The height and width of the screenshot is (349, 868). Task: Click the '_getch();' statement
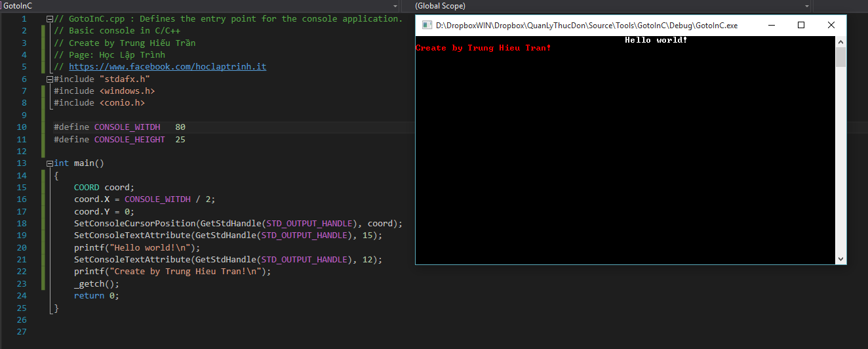tap(97, 284)
